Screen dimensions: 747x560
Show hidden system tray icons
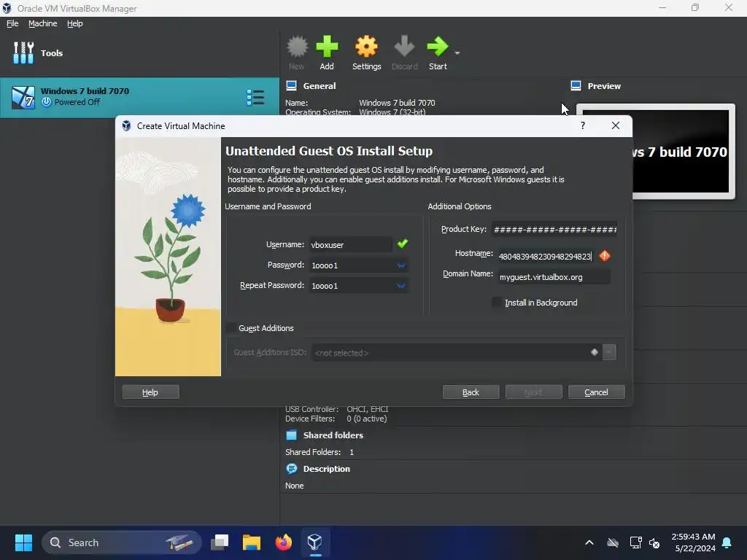pyautogui.click(x=589, y=542)
